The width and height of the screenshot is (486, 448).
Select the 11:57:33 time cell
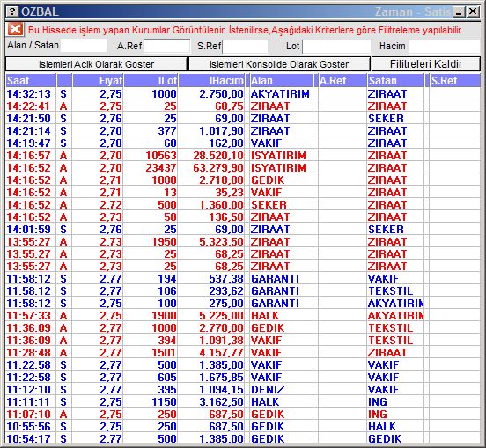[28, 315]
